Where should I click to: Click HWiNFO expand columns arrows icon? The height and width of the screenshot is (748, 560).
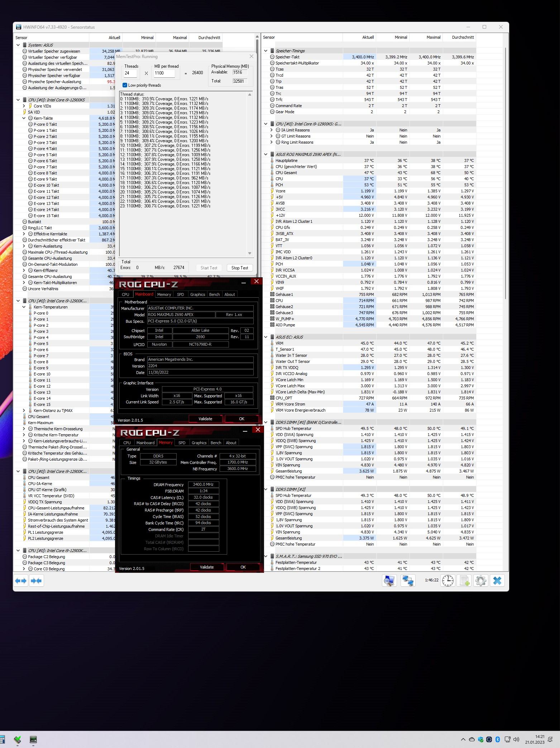[21, 581]
